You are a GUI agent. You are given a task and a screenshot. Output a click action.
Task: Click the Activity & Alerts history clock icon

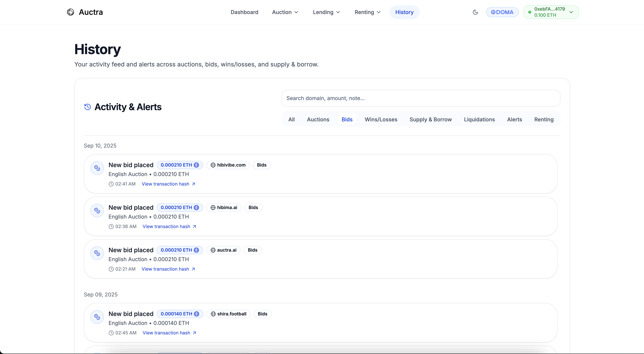[87, 107]
